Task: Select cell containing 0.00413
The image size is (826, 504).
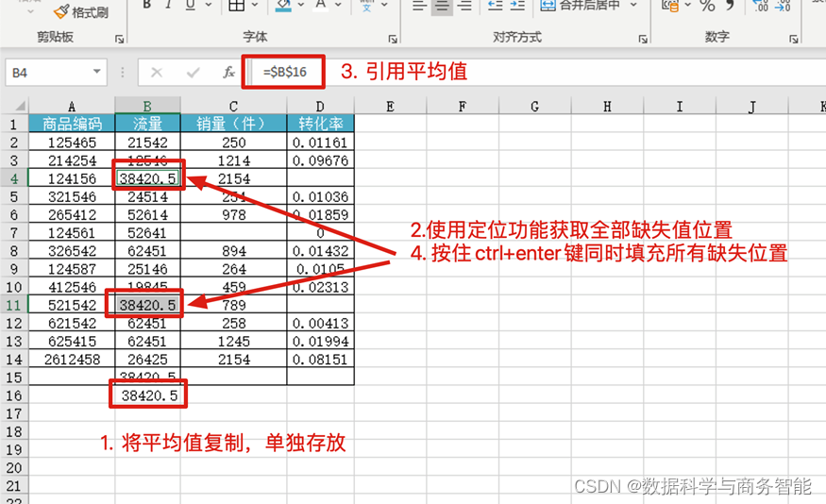Action: point(320,323)
